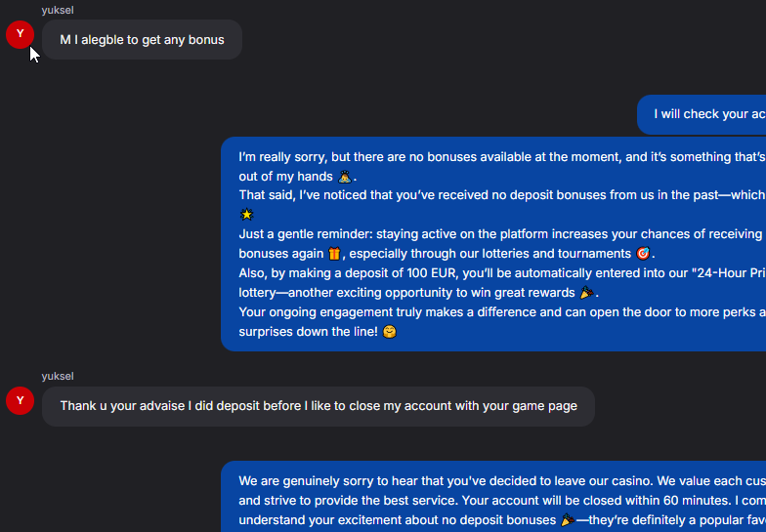Click the glowing star emoji in the agent reply
The image size is (766, 532).
coord(246,215)
